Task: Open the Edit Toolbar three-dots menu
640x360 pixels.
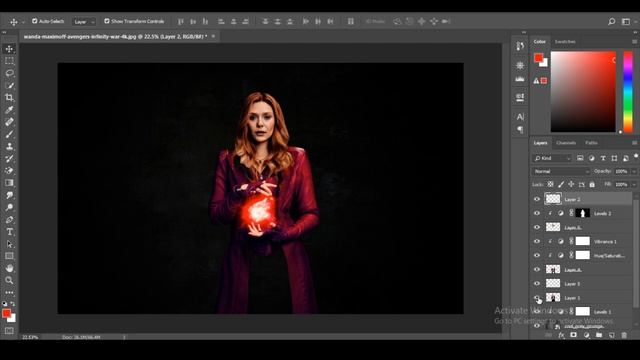Action: [x=9, y=293]
